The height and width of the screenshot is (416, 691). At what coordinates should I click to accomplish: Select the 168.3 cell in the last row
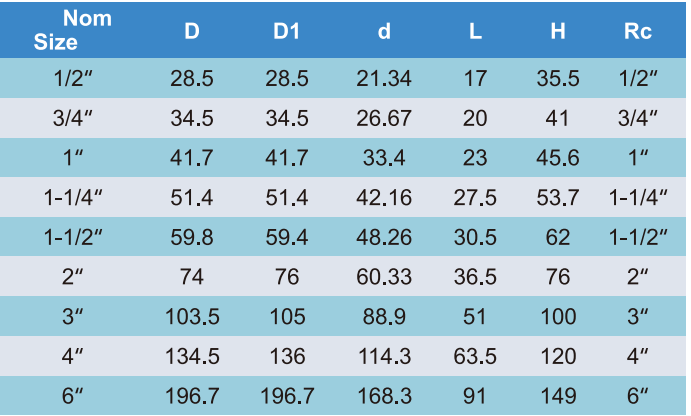pos(384,396)
